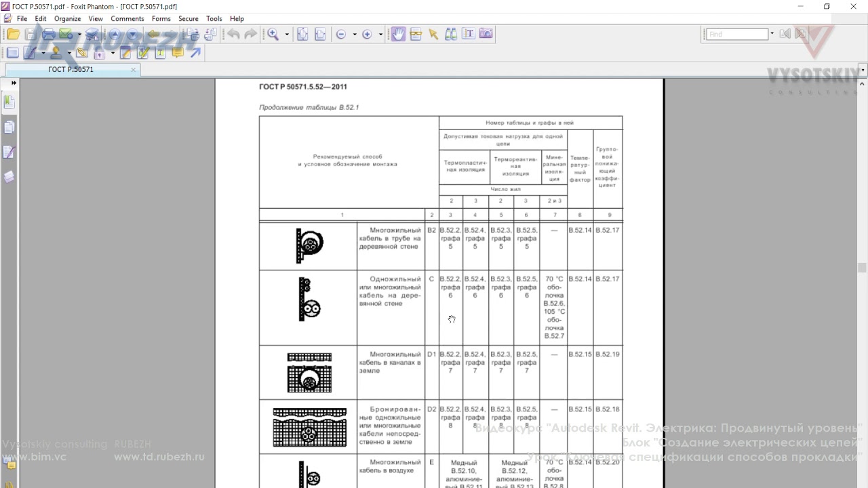868x488 pixels.
Task: Click the Fit Width icon
Action: (320, 34)
